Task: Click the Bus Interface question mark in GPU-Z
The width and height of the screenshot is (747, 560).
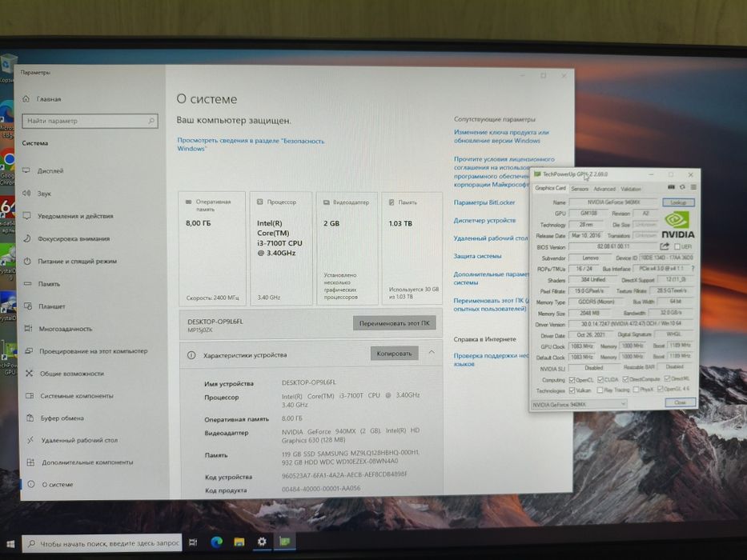Action: point(693,269)
